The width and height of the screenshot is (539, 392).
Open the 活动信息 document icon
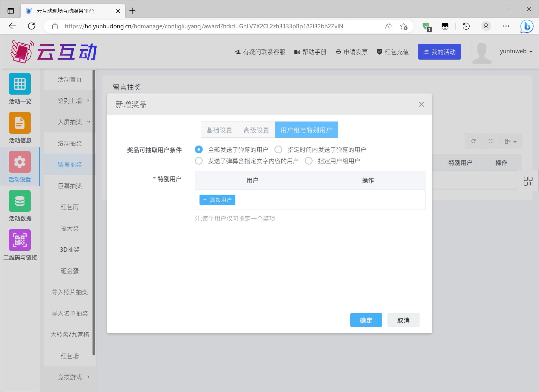tap(20, 123)
